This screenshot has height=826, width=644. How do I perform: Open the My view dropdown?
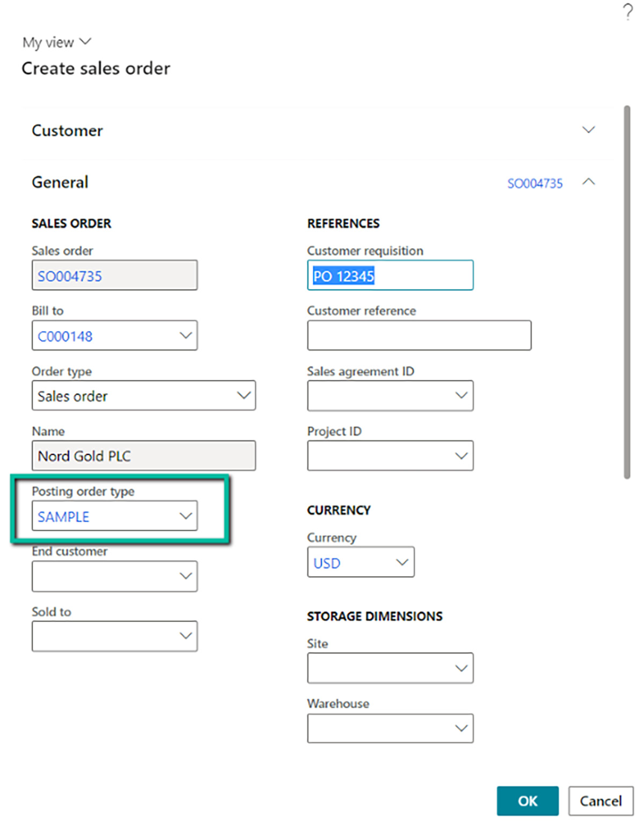click(57, 42)
